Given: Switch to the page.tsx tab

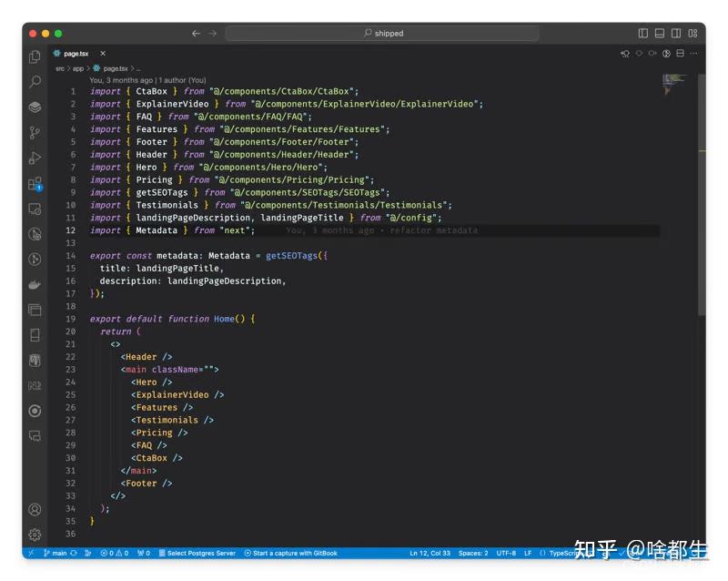Looking at the screenshot, I should tap(75, 52).
